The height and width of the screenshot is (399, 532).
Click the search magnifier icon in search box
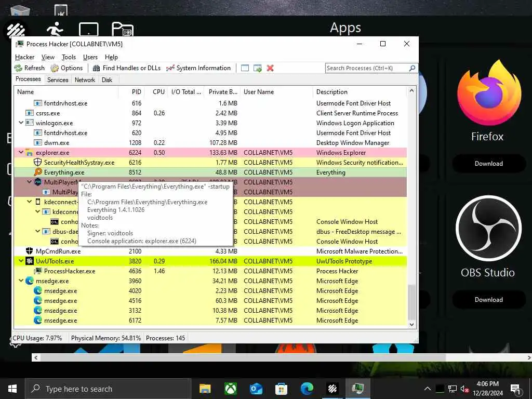412,68
